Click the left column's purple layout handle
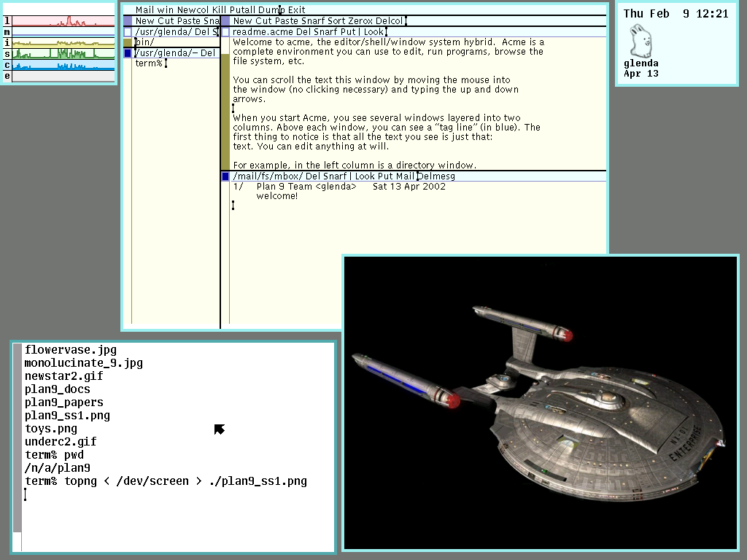747x560 pixels. point(128,21)
